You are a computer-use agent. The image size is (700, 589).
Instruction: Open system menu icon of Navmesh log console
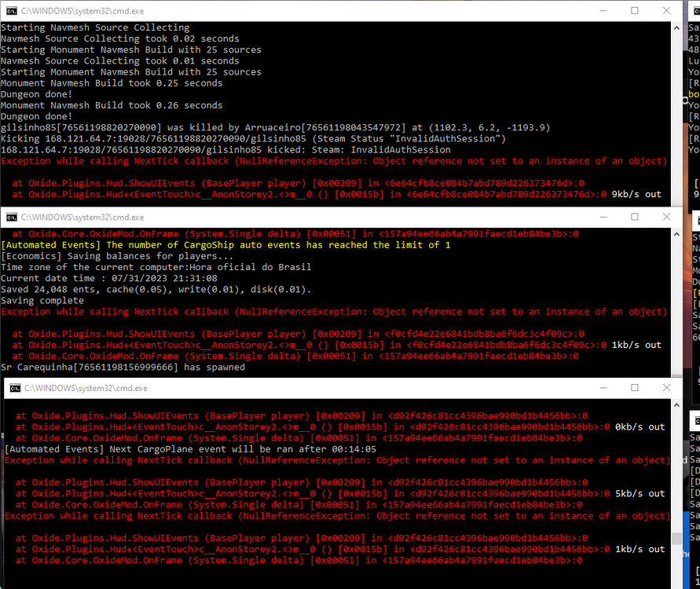pyautogui.click(x=11, y=10)
